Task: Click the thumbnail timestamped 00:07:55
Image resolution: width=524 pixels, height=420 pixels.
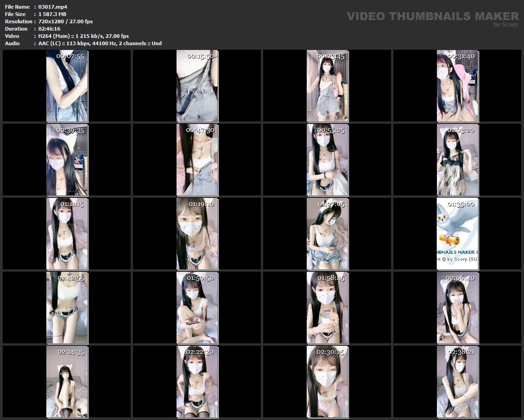Action: (67, 86)
